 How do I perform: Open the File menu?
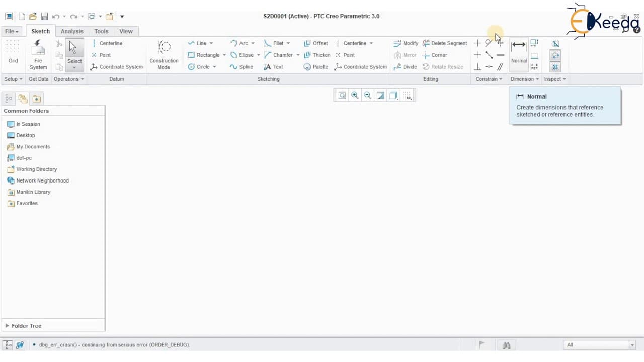(x=12, y=31)
